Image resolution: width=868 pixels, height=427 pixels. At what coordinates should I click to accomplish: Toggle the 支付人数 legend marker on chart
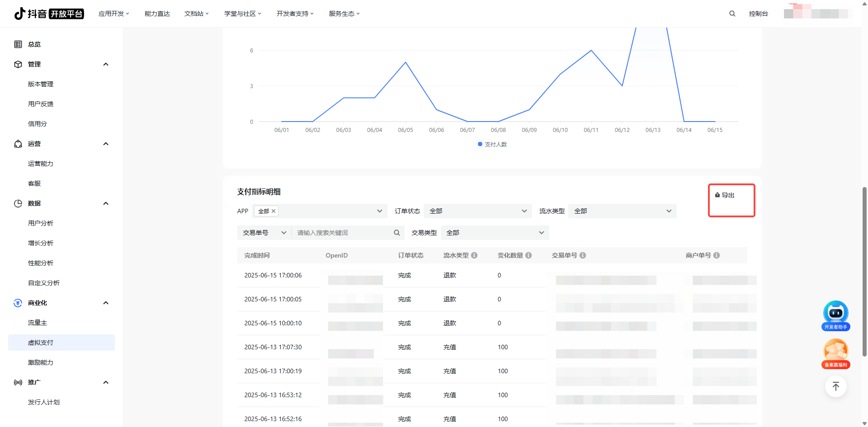click(x=480, y=144)
